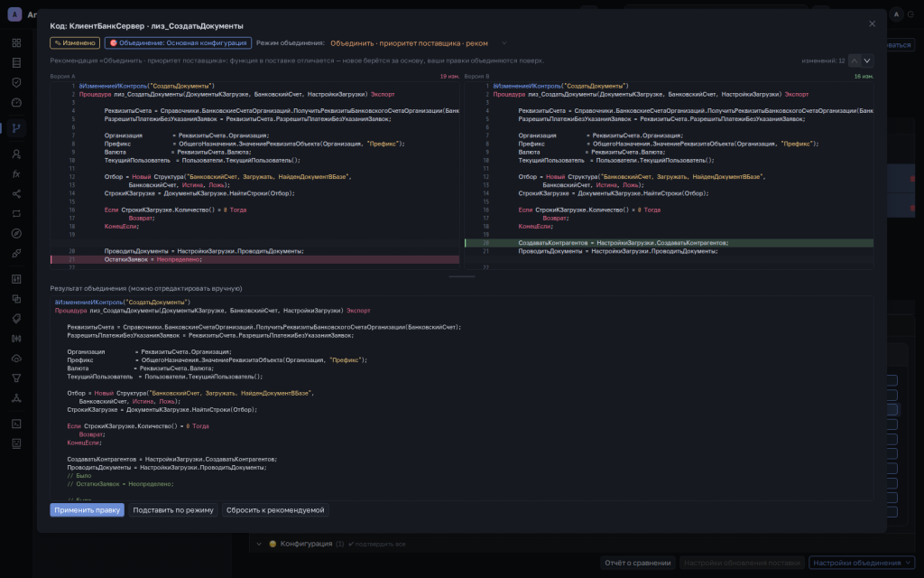Open the terminal console icon in sidebar
Image resolution: width=924 pixels, height=578 pixels.
coord(16,424)
